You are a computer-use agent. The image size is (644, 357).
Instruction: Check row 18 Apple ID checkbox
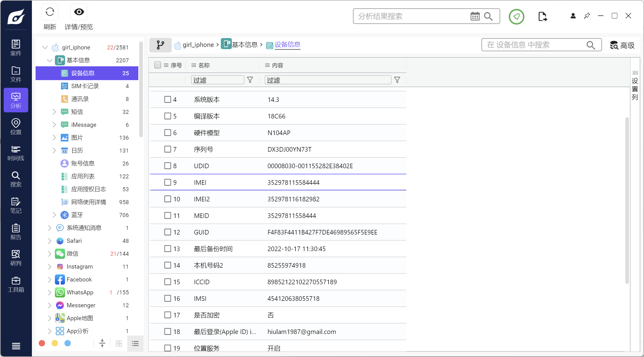point(167,332)
